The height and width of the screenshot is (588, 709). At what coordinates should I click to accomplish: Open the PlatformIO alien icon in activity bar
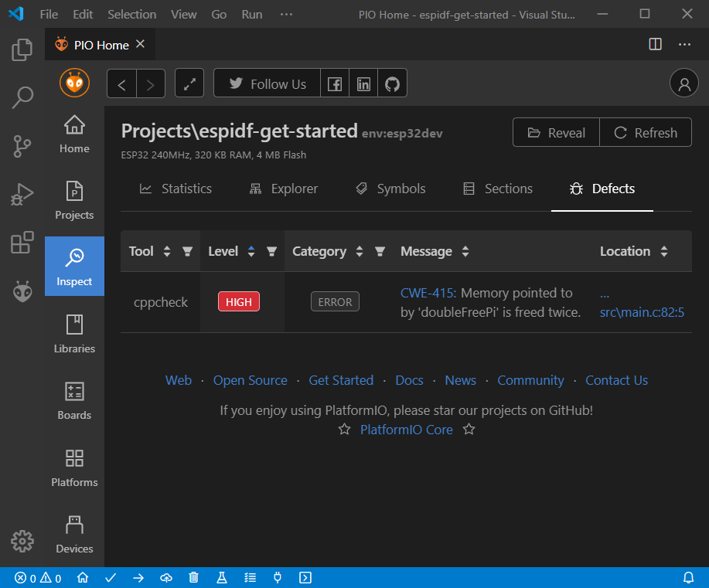click(x=22, y=291)
